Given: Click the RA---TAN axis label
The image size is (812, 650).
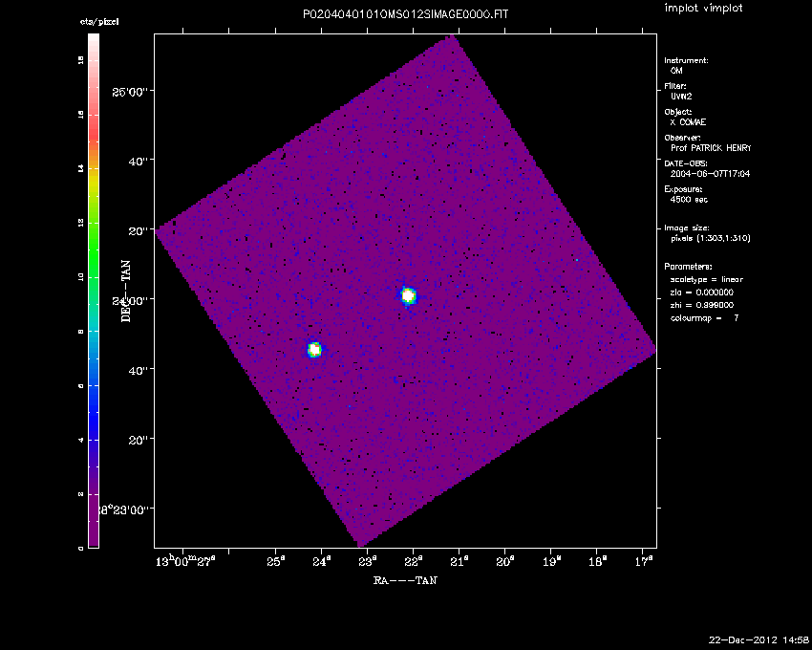Looking at the screenshot, I should pyautogui.click(x=405, y=580).
